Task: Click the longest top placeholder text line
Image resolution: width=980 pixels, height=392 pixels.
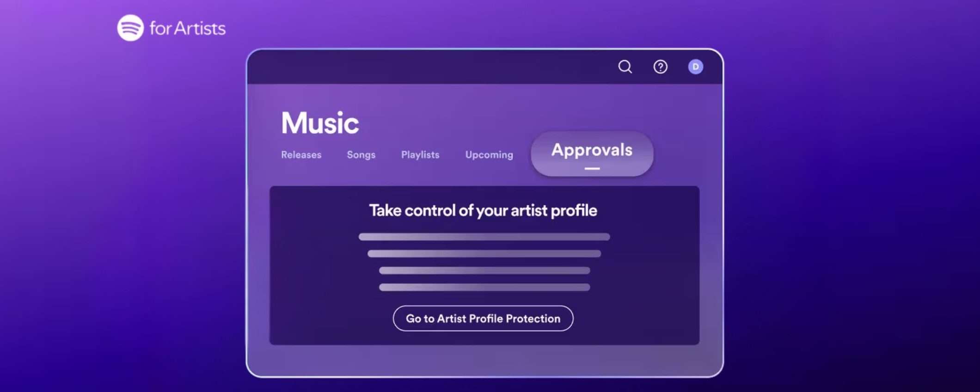Action: [484, 237]
